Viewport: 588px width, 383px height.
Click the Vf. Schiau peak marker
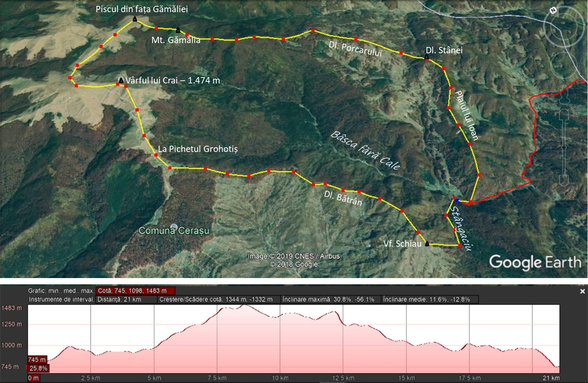tap(427, 244)
